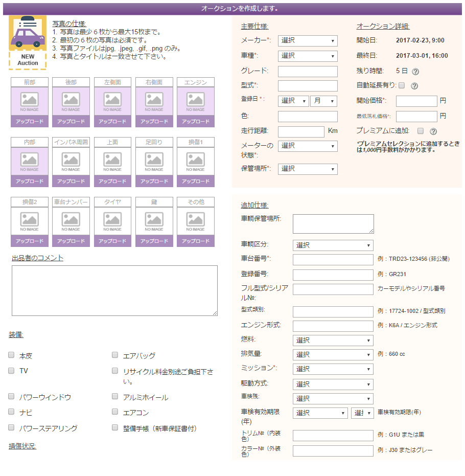Image resolution: width=465 pixels, height=476 pixels.
Task: Open the 保管場所 dropdown
Action: point(308,169)
